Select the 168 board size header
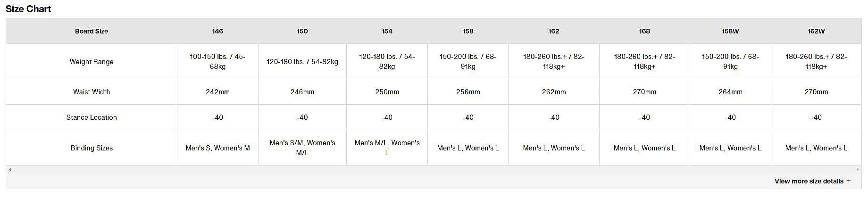This screenshot has width=868, height=199. point(644,31)
